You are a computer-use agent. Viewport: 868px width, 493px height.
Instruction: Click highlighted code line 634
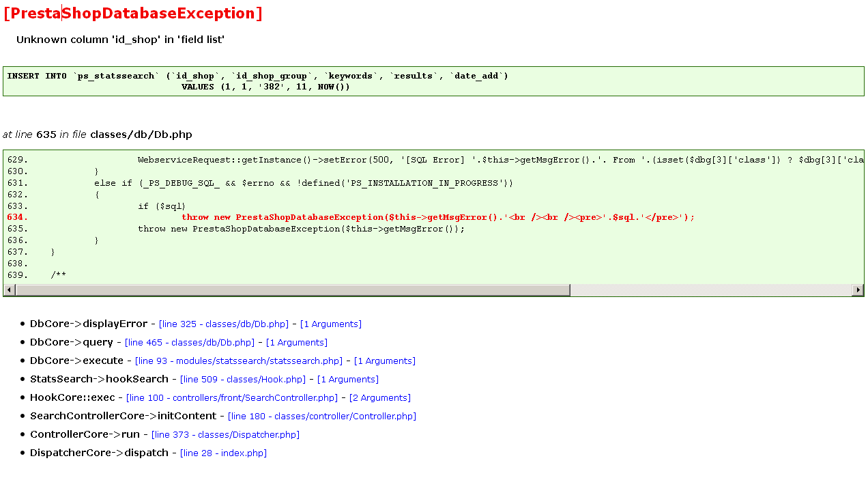pos(438,217)
